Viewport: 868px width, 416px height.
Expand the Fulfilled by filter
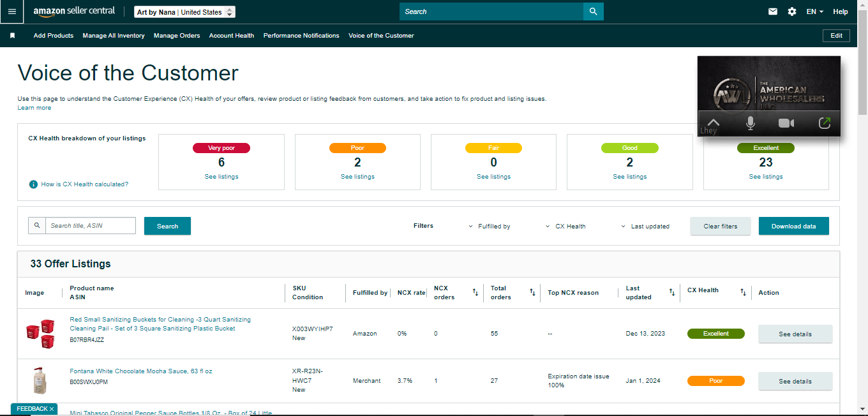[x=490, y=226]
